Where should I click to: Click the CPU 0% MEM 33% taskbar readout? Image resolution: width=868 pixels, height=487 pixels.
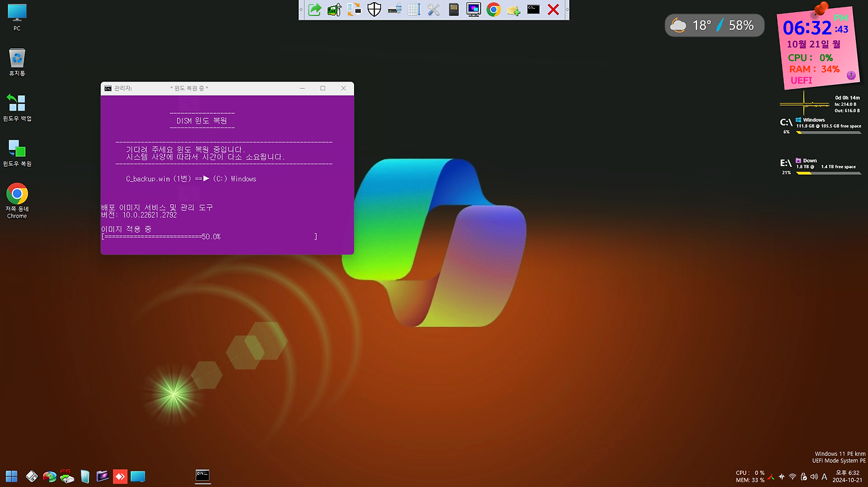click(750, 476)
